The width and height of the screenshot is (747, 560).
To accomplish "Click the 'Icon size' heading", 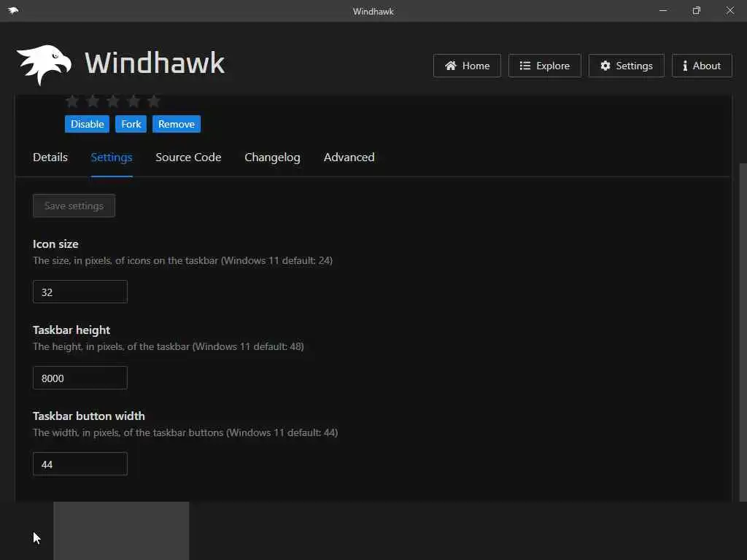I will coord(55,244).
